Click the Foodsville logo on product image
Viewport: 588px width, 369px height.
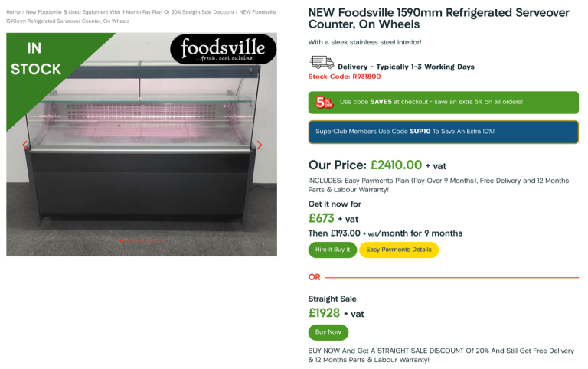pos(223,51)
